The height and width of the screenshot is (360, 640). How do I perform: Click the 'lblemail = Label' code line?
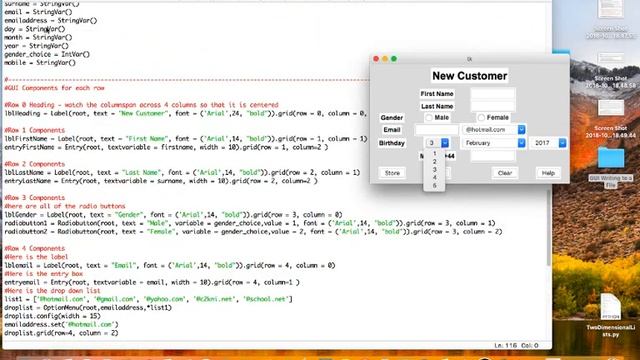(x=170, y=265)
